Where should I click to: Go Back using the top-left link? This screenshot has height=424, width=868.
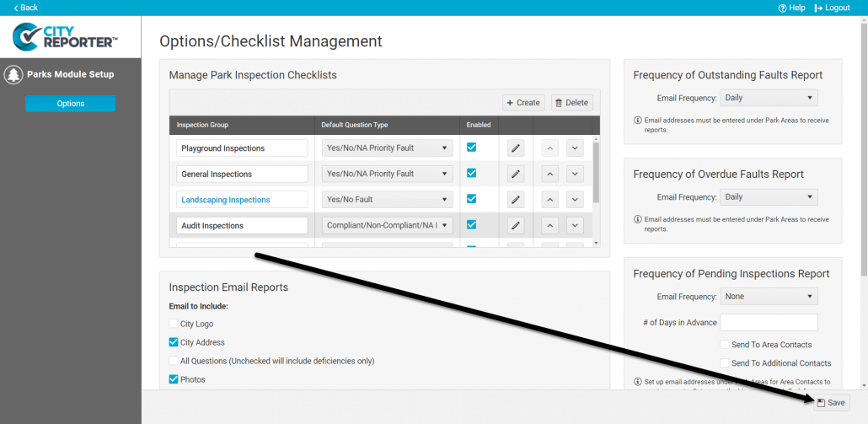tap(25, 8)
